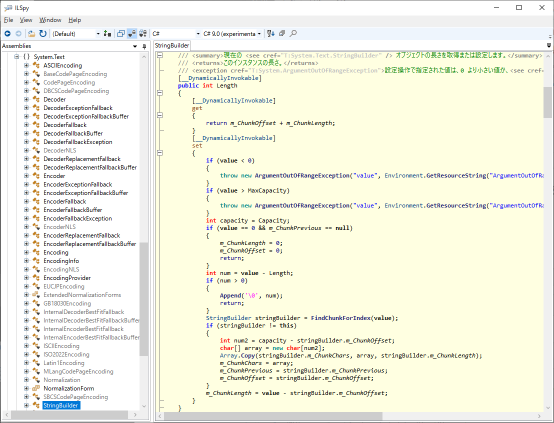Open the File menu
554x423 pixels.
[8, 20]
